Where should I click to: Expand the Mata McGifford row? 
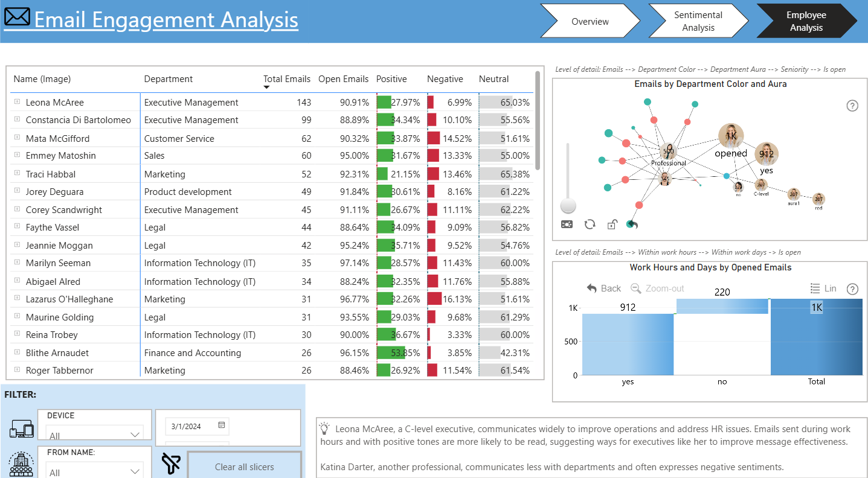18,138
